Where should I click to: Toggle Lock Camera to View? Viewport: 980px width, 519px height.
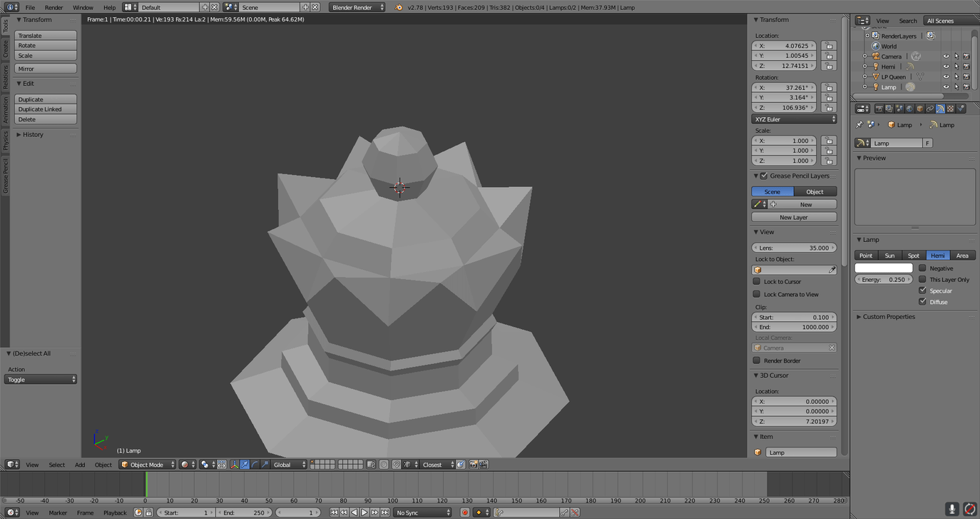pos(757,293)
